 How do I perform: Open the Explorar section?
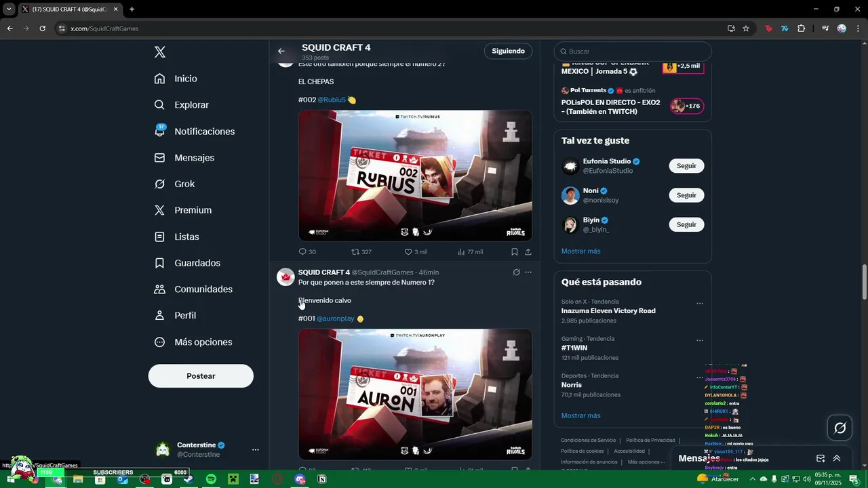tap(181, 105)
